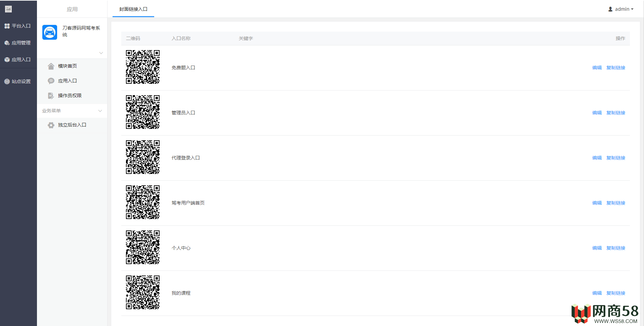Edit the 个人中心 entry

point(597,248)
